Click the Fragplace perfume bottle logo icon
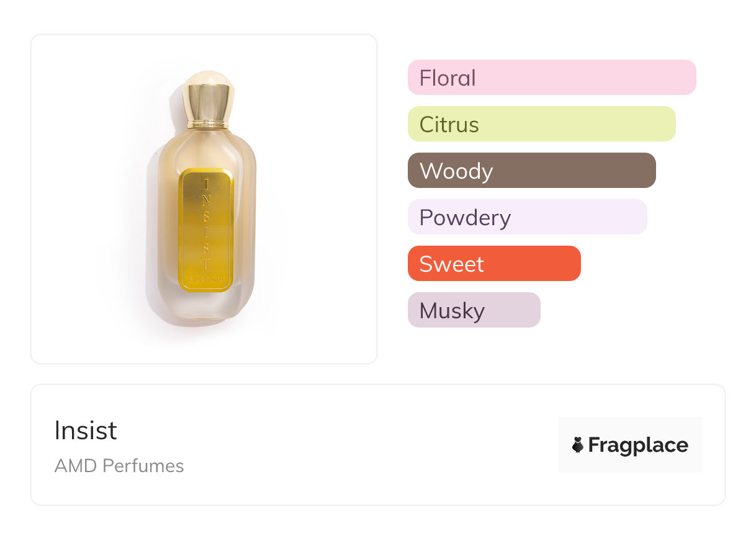Screen dimensions: 756x536 click(578, 445)
